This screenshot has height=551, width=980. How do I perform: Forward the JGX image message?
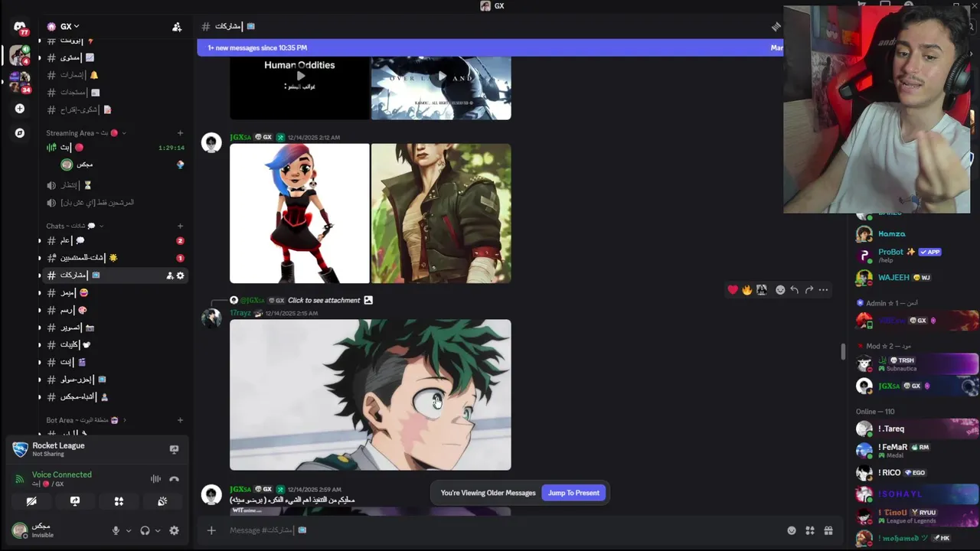[809, 290]
